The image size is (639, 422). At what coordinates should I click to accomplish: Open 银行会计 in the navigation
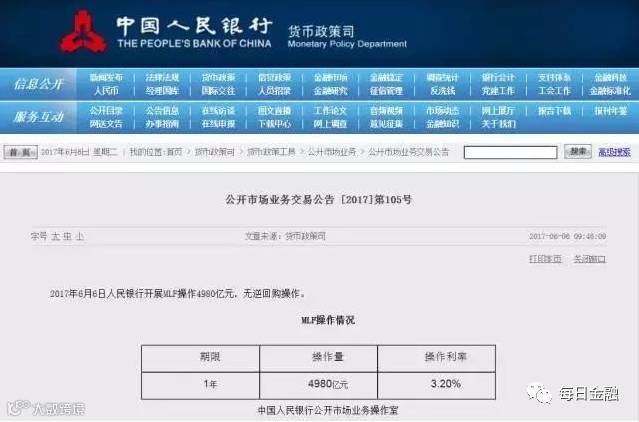tap(498, 77)
